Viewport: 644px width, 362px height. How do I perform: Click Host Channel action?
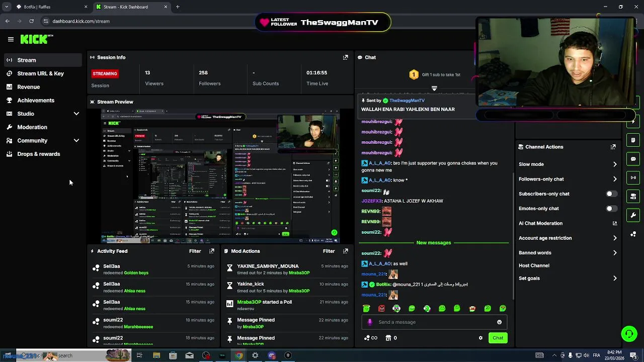[534, 265]
